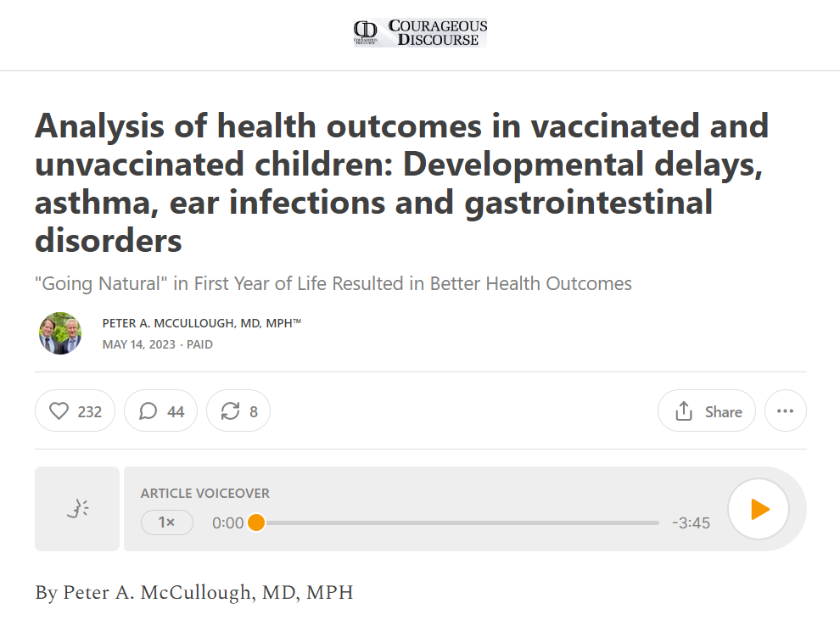Change playback speed from 1×
This screenshot has height=620, width=840.
[166, 522]
